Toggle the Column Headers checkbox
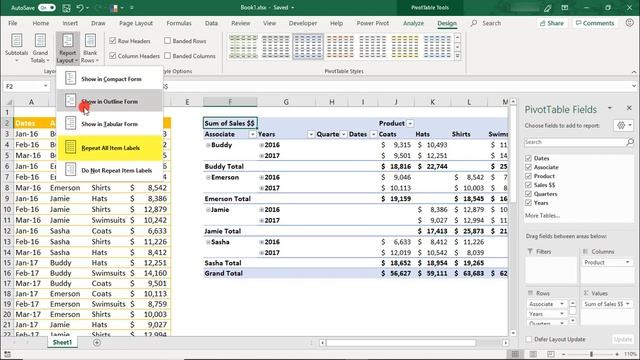 (x=113, y=56)
